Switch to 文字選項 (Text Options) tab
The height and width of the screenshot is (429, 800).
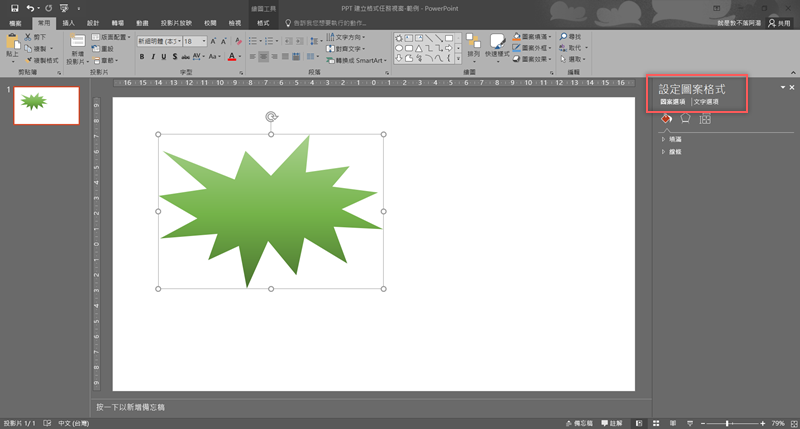(x=706, y=102)
